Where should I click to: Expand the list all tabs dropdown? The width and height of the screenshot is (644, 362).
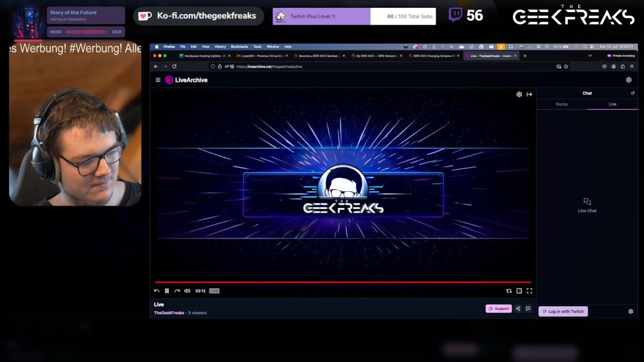point(590,56)
